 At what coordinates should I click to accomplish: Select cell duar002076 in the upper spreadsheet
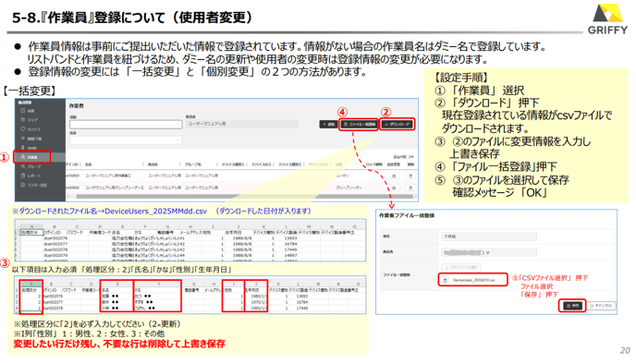pyautogui.click(x=55, y=238)
